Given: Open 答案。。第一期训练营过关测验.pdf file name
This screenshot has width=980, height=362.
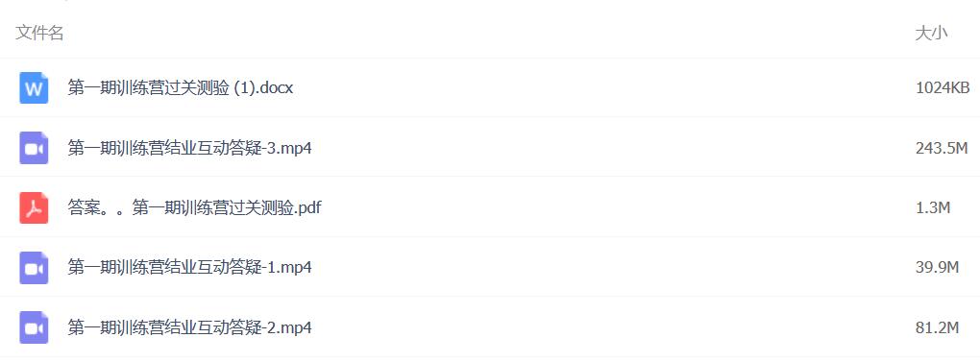Looking at the screenshot, I should (x=194, y=207).
